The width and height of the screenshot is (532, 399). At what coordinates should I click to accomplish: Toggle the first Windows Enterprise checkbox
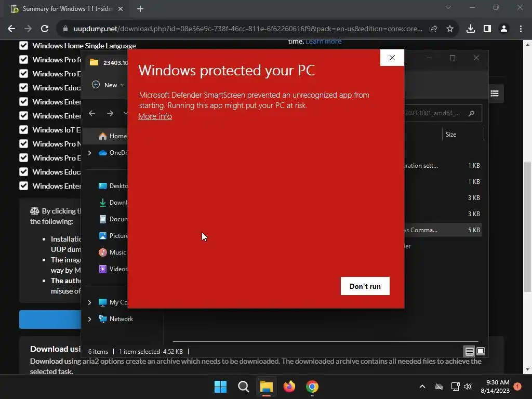coord(23,102)
